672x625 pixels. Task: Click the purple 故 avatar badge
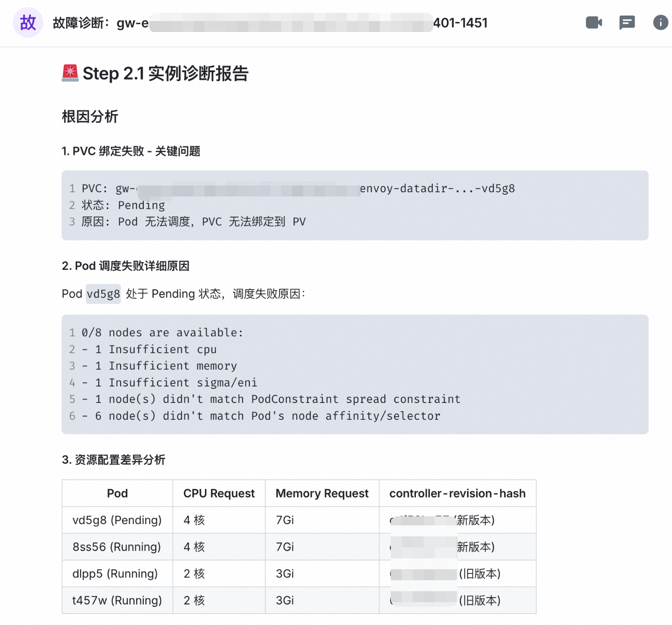(28, 22)
